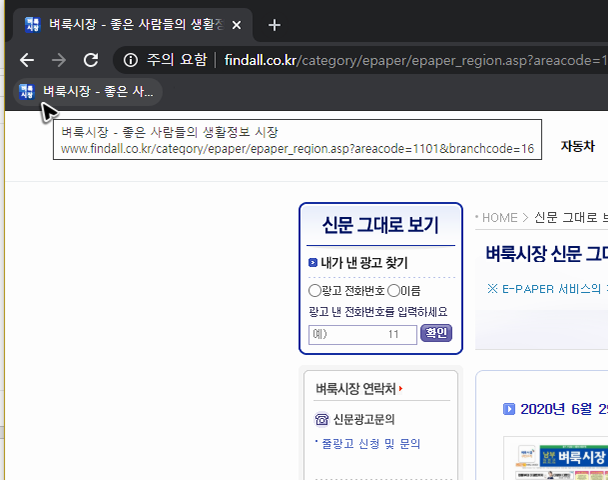
Task: Open the 줄광고 신청 및 문의 link
Action: [371, 444]
